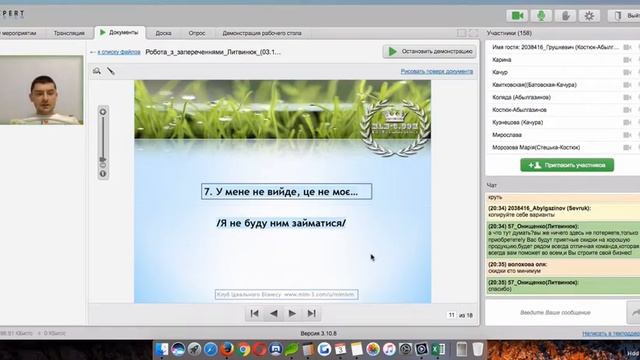Click the page number field showing 11

[x=451, y=315]
